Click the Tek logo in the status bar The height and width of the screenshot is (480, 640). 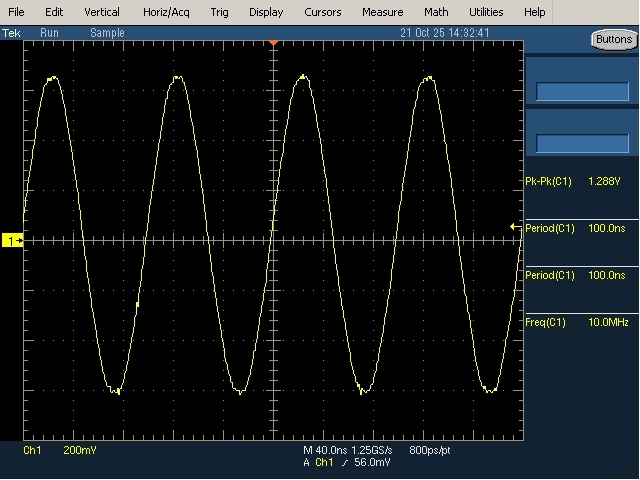pyautogui.click(x=11, y=33)
